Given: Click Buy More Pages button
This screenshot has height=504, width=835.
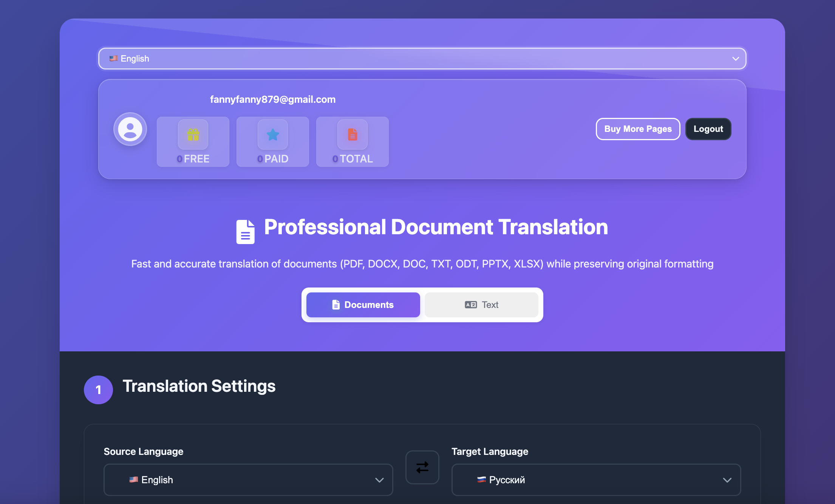Looking at the screenshot, I should click(x=638, y=129).
